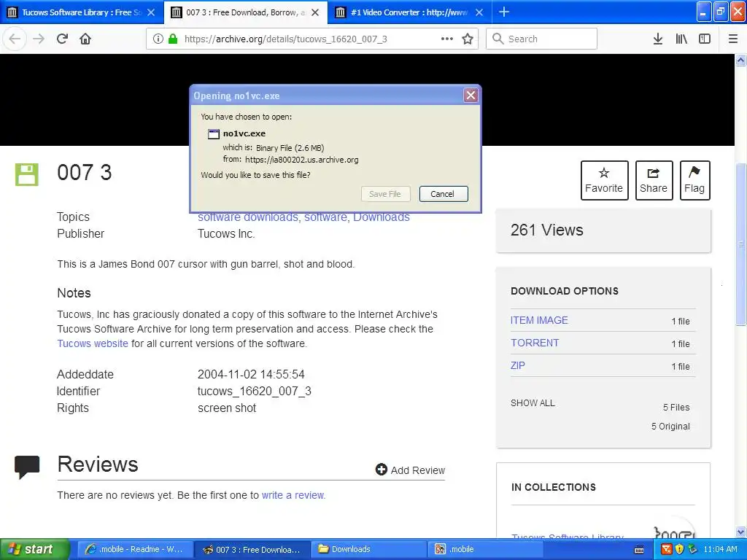Click the browser back arrow

[x=15, y=39]
